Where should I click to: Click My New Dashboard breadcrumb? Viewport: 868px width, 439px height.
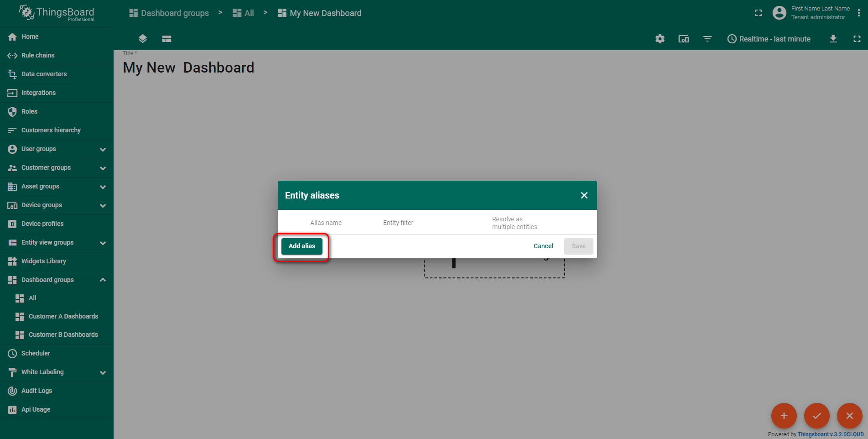[320, 13]
